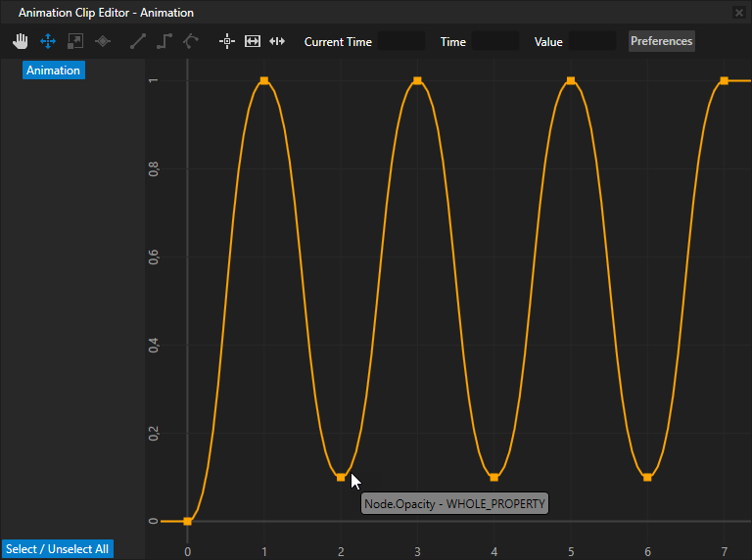Click the Current Time input field
The width and height of the screenshot is (752, 560).
pyautogui.click(x=401, y=41)
